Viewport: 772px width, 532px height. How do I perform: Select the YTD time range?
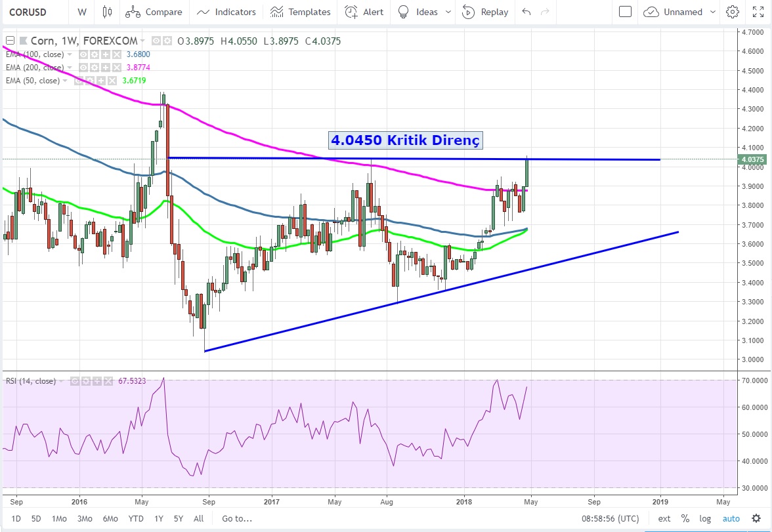(136, 518)
